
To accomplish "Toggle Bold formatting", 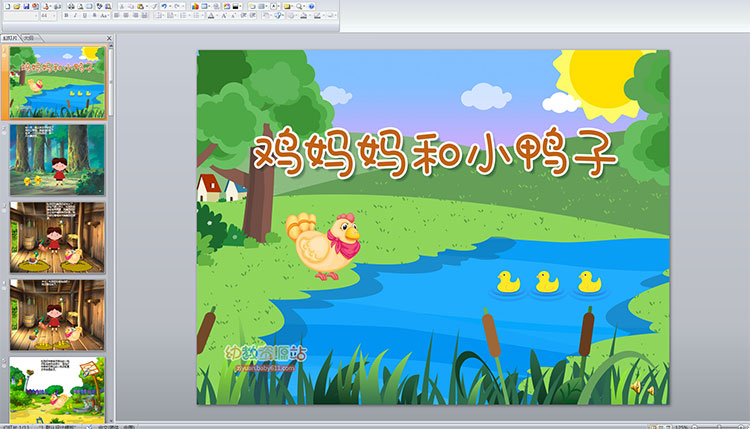I will point(66,16).
